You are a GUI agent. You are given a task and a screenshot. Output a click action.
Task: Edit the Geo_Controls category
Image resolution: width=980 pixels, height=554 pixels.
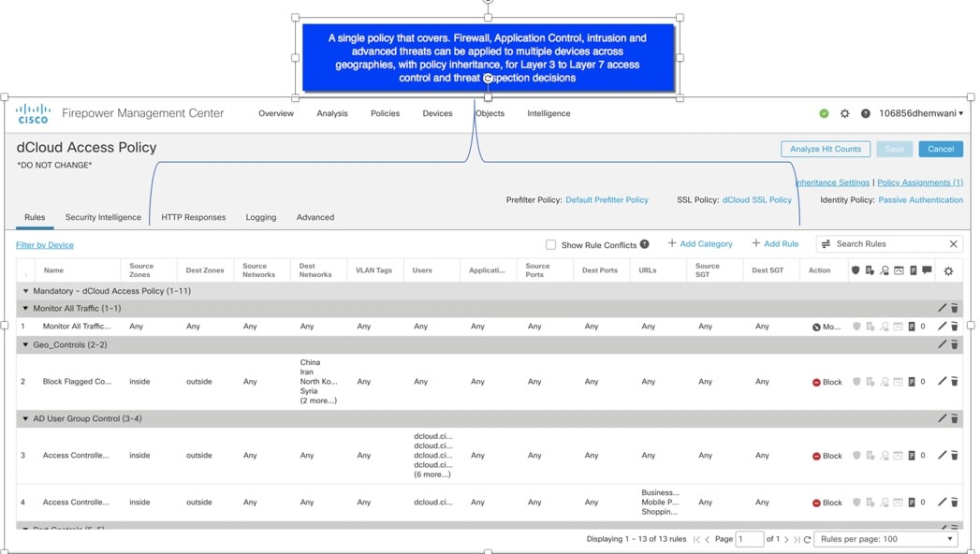click(x=942, y=344)
